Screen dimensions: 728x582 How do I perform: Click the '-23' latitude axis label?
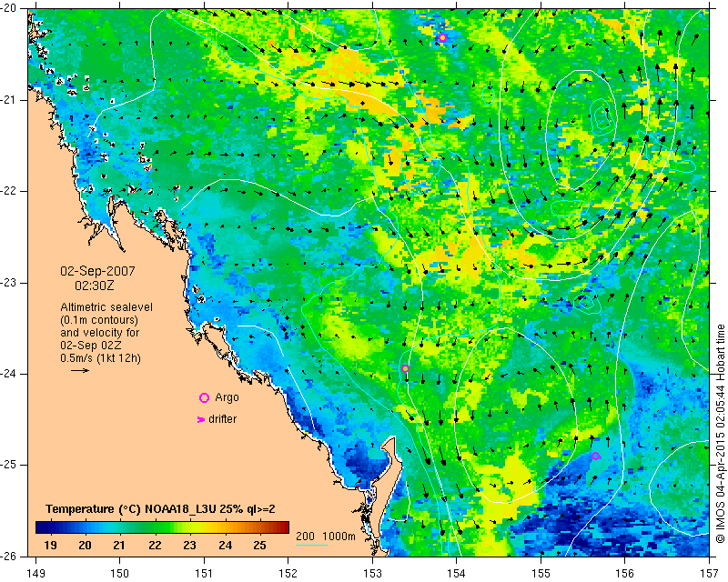9,283
